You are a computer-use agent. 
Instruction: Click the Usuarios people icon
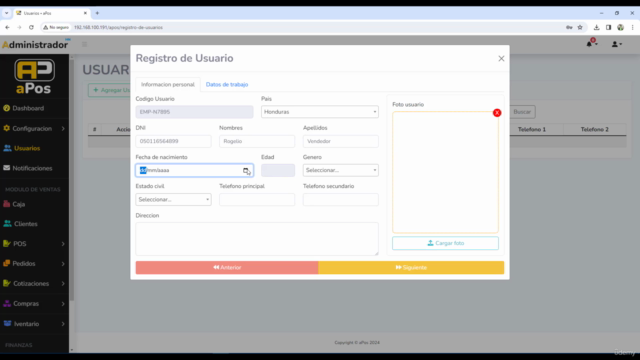[x=7, y=148]
